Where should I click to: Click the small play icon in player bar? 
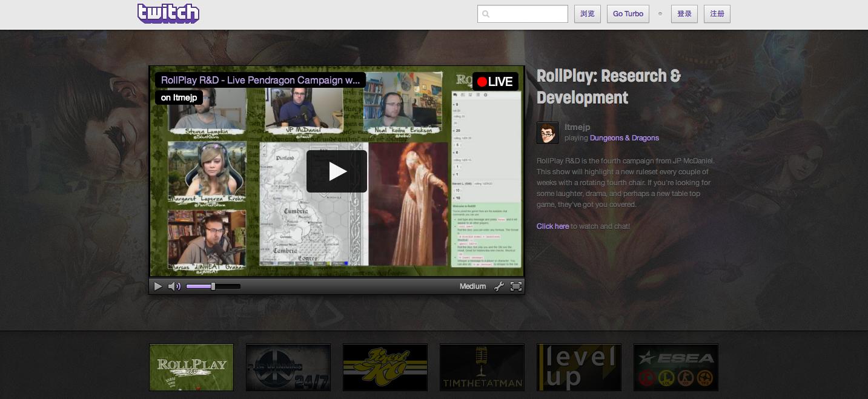158,286
